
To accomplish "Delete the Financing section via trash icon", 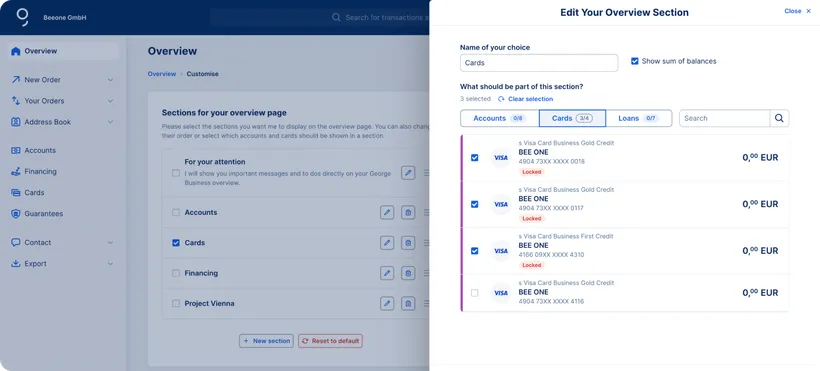I will (408, 273).
